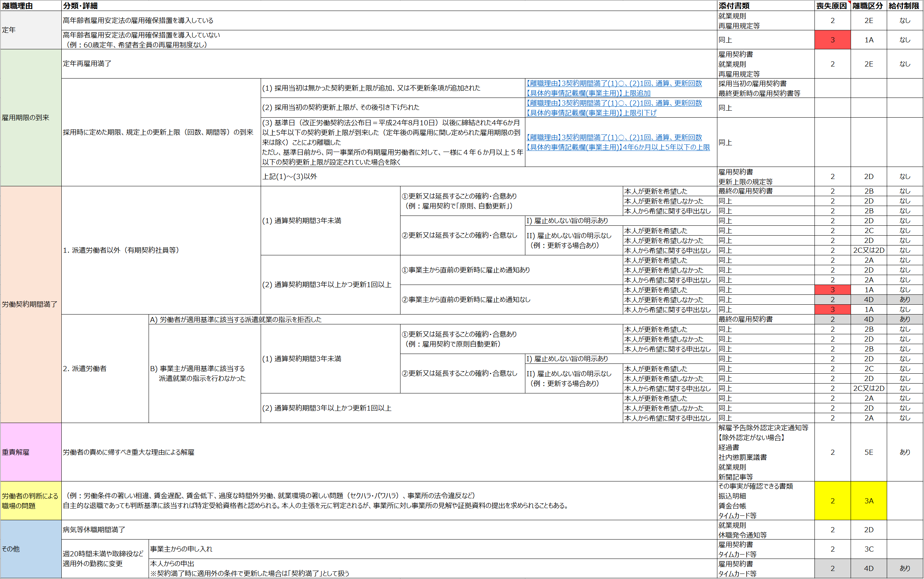Click the あり cell in 重責解雇 row
This screenshot has width=924, height=579.
pyautogui.click(x=905, y=452)
